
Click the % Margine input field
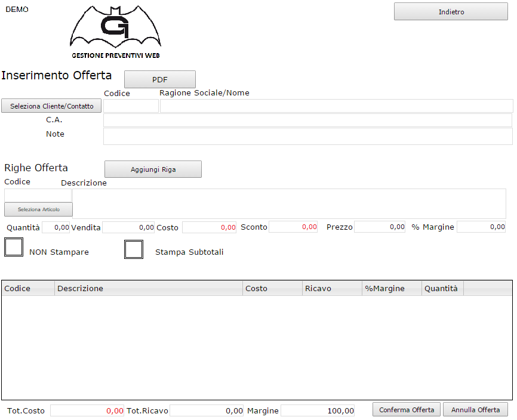[x=481, y=227]
